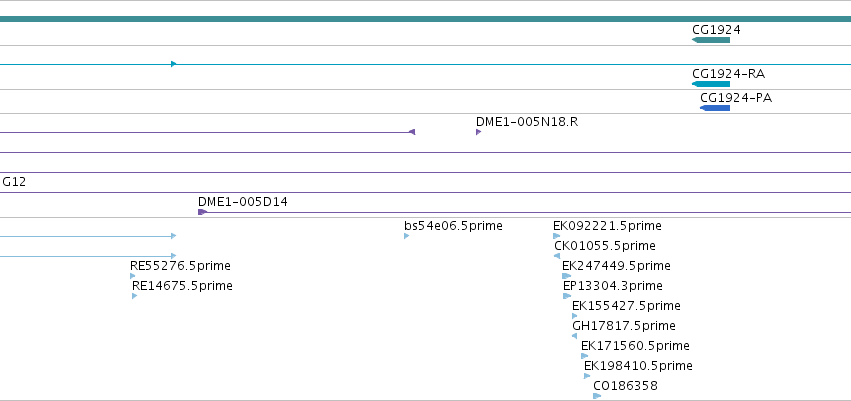The height and width of the screenshot is (401, 851).
Task: Click the small arrow on the blue transcript line
Action: pos(174,64)
